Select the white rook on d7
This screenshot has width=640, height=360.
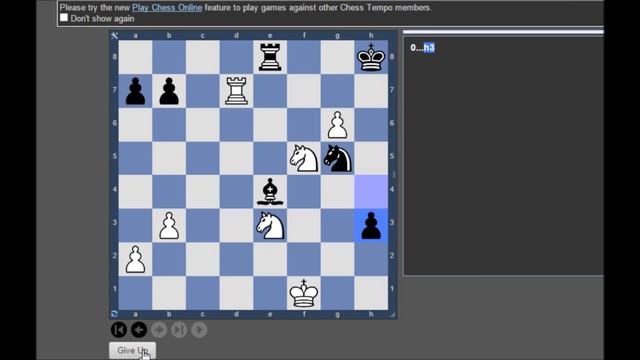(236, 91)
